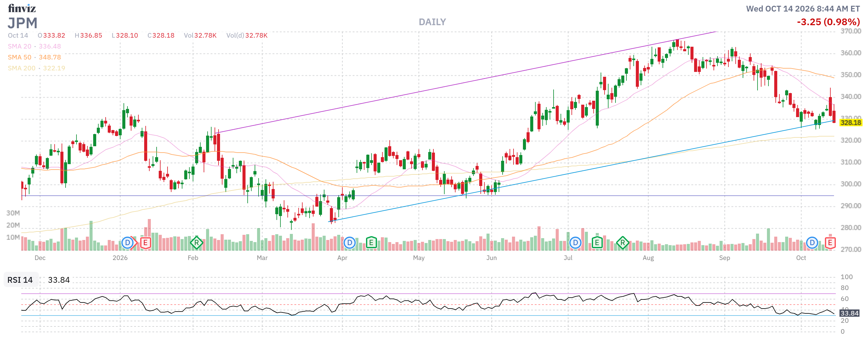Click the RSI 14 indicator label
Viewport: 868px width, 341px height.
(x=20, y=280)
